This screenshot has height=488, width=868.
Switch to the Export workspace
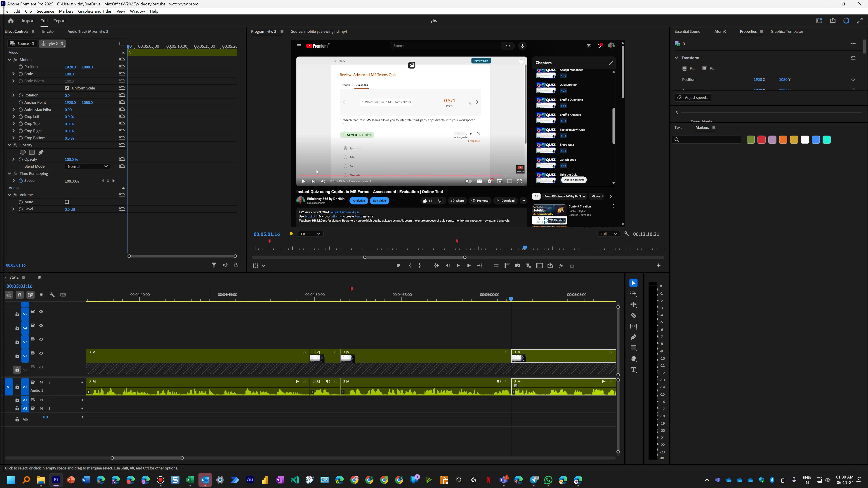click(x=59, y=21)
